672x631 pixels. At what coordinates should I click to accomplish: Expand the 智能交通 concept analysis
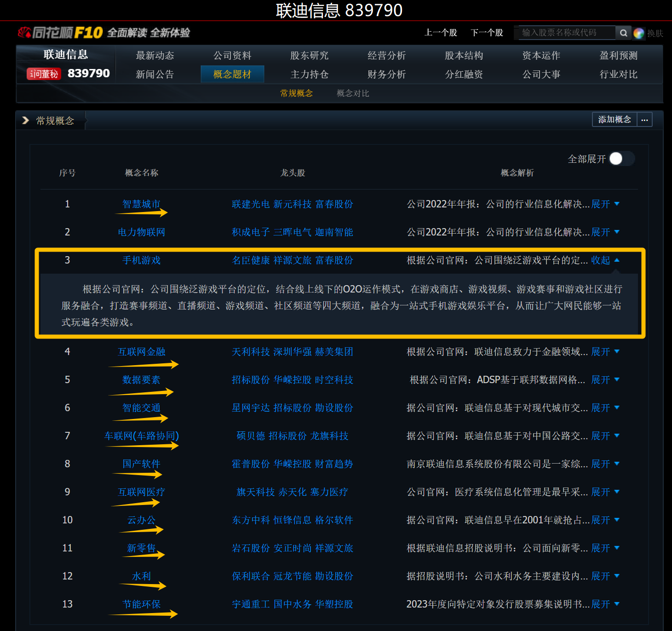[x=605, y=408]
